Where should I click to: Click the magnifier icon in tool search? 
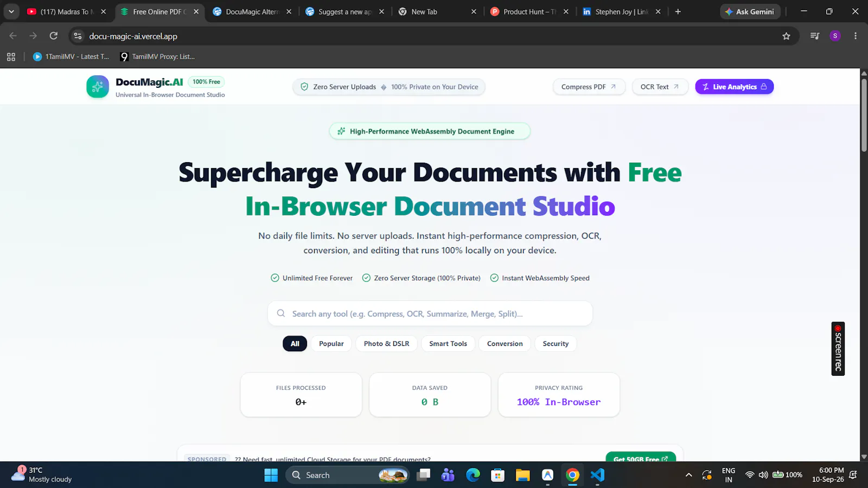[x=281, y=313]
